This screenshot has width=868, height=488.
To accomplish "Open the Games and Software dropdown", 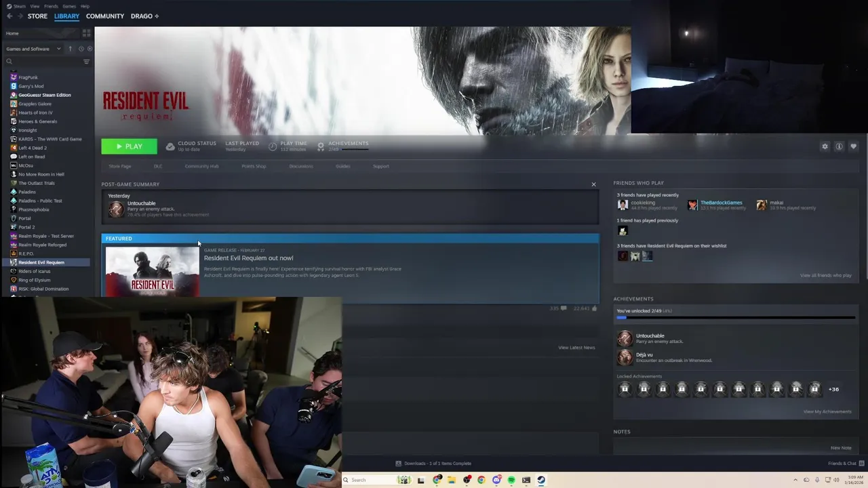I will [33, 49].
